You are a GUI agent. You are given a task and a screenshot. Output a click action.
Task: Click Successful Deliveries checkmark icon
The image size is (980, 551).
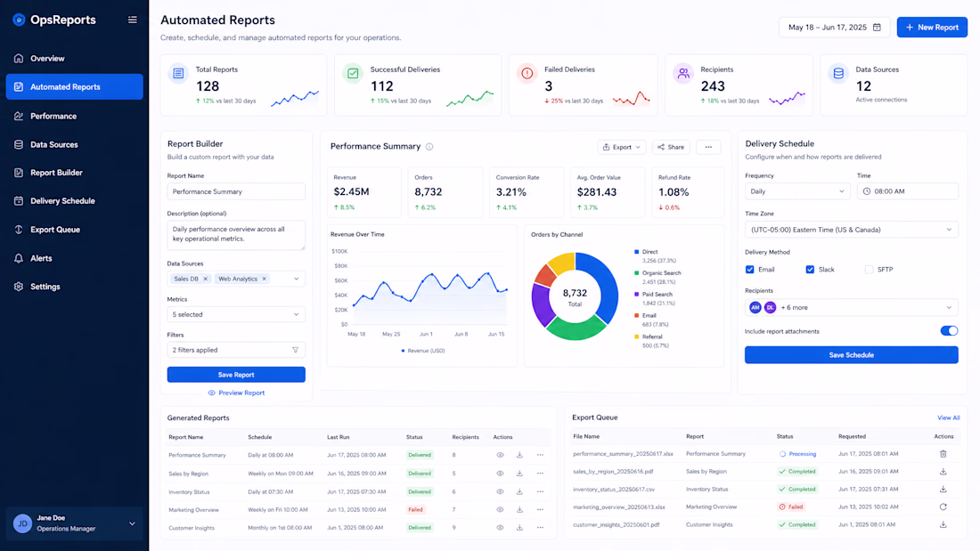(353, 74)
